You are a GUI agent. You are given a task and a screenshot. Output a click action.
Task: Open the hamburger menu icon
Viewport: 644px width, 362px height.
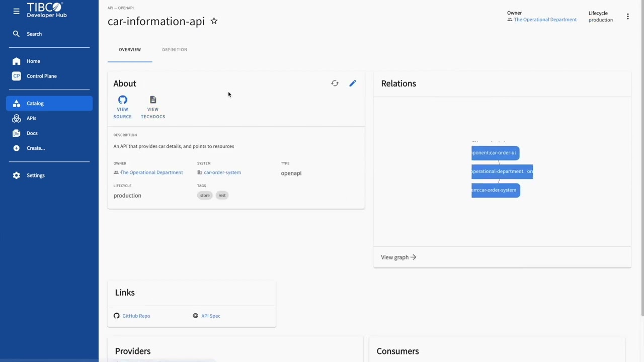tap(16, 11)
